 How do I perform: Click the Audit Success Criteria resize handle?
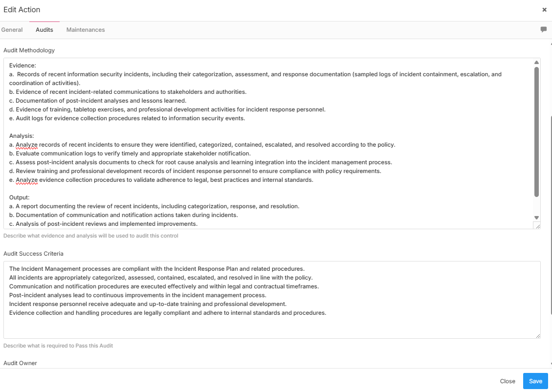click(538, 335)
